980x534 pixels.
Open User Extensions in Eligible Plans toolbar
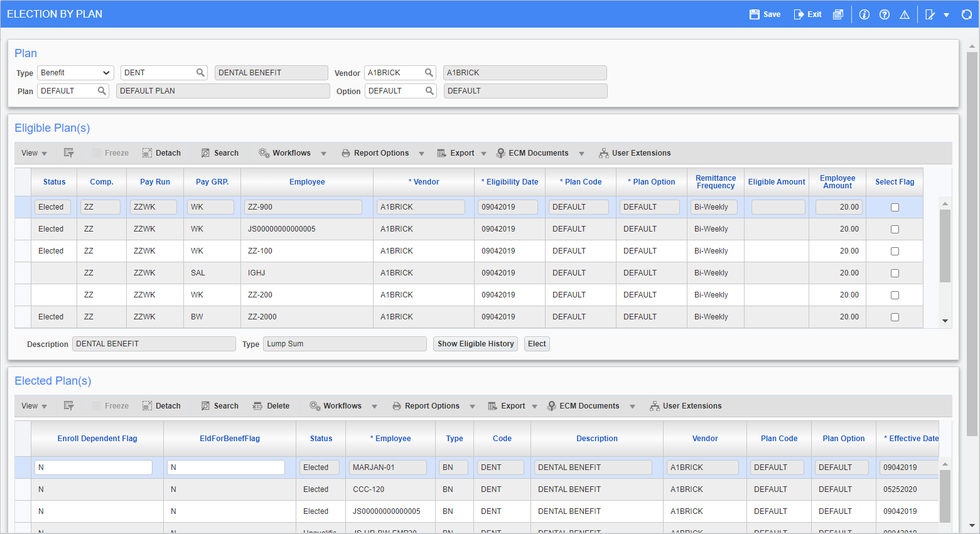tap(635, 153)
